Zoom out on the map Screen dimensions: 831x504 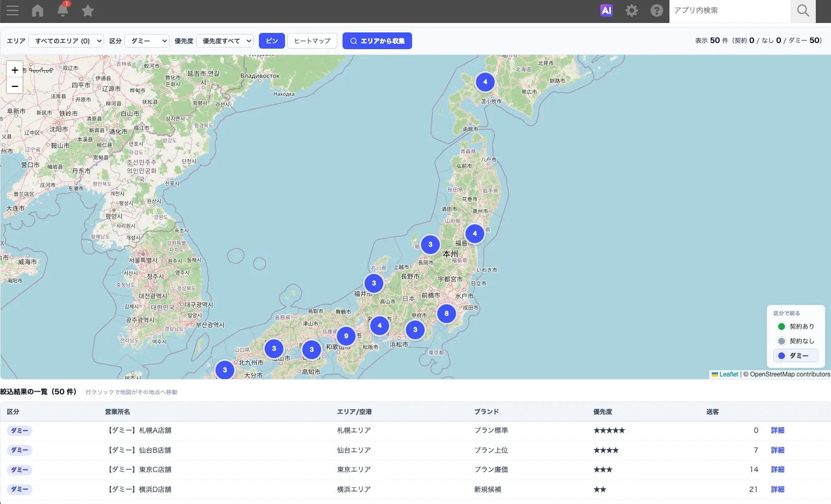tap(15, 86)
